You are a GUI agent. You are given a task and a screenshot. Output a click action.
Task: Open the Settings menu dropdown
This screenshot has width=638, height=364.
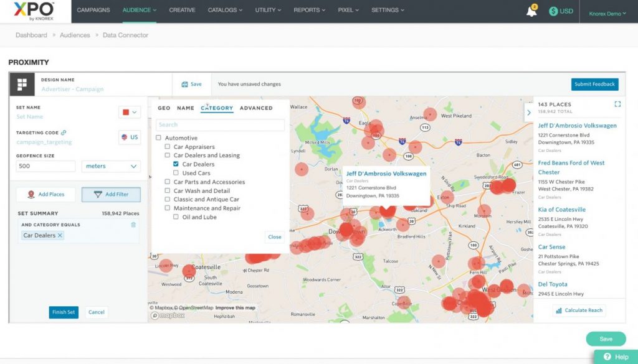pos(388,10)
